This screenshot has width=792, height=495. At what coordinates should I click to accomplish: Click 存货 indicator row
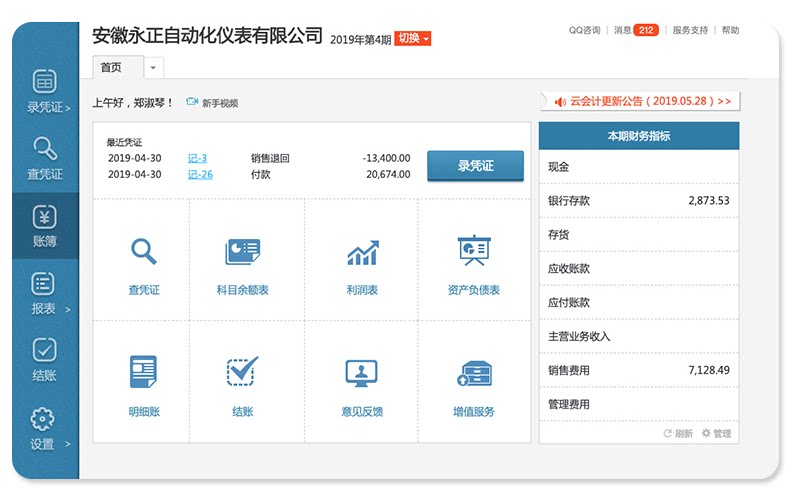(x=639, y=234)
